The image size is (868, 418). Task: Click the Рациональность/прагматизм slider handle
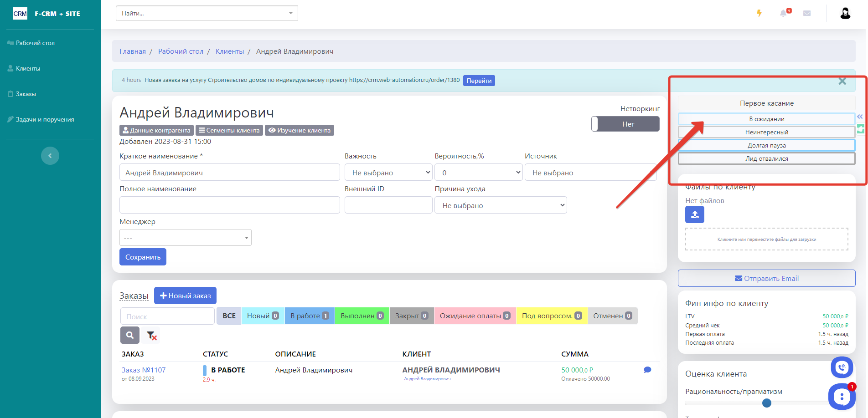click(767, 403)
